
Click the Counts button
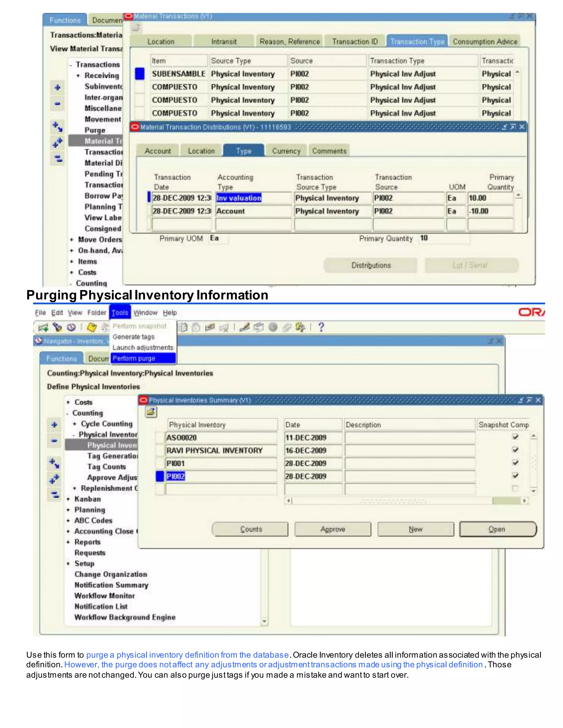pyautogui.click(x=250, y=529)
